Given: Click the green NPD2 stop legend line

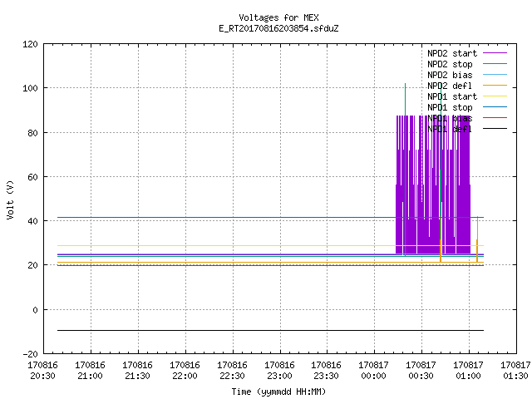Looking at the screenshot, I should pyautogui.click(x=495, y=63).
